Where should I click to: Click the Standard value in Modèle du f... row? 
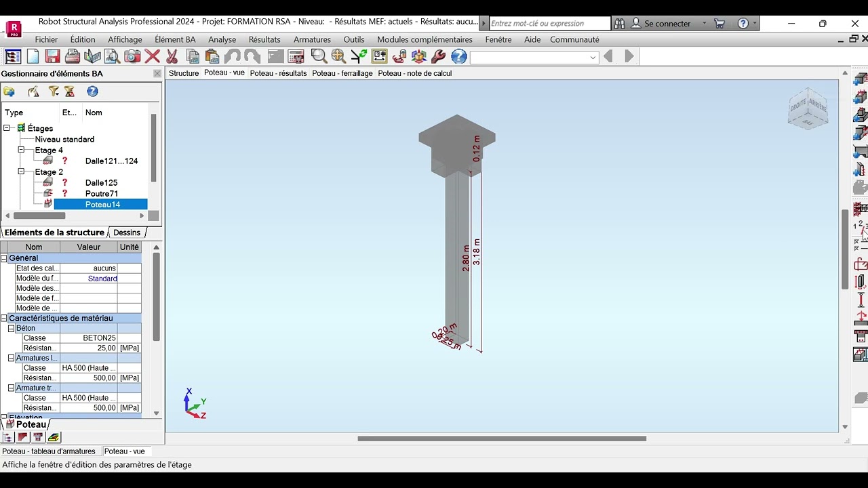coord(89,279)
